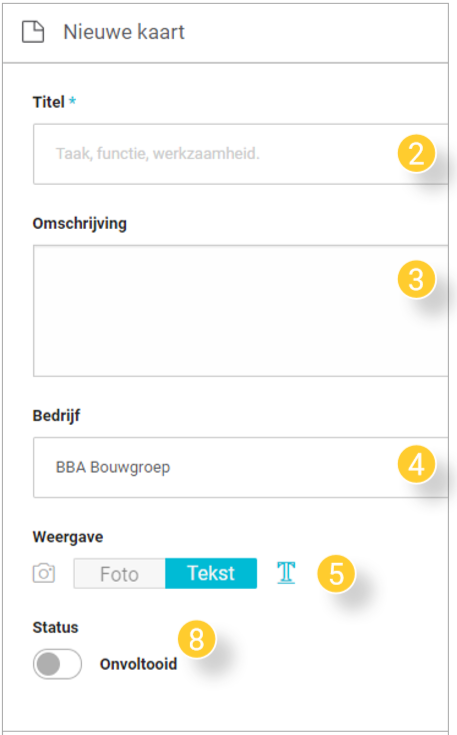Click the Omschrijving field label
The width and height of the screenshot is (457, 735).
(80, 224)
